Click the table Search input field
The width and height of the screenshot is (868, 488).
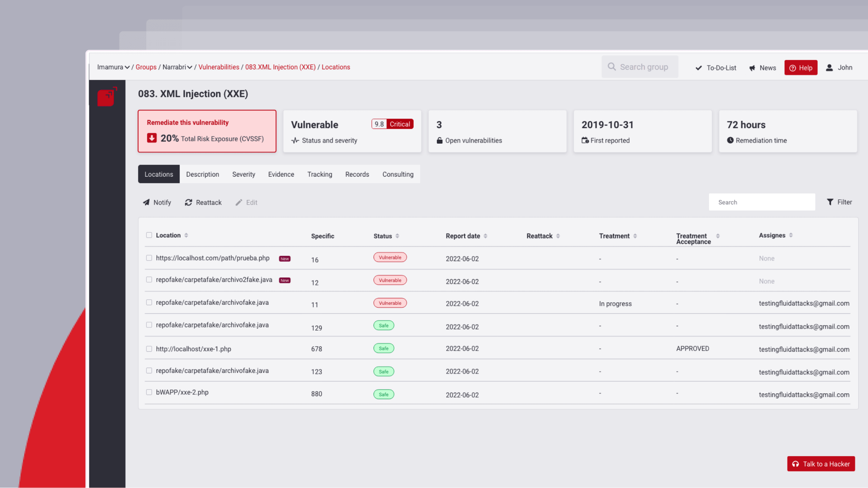762,202
